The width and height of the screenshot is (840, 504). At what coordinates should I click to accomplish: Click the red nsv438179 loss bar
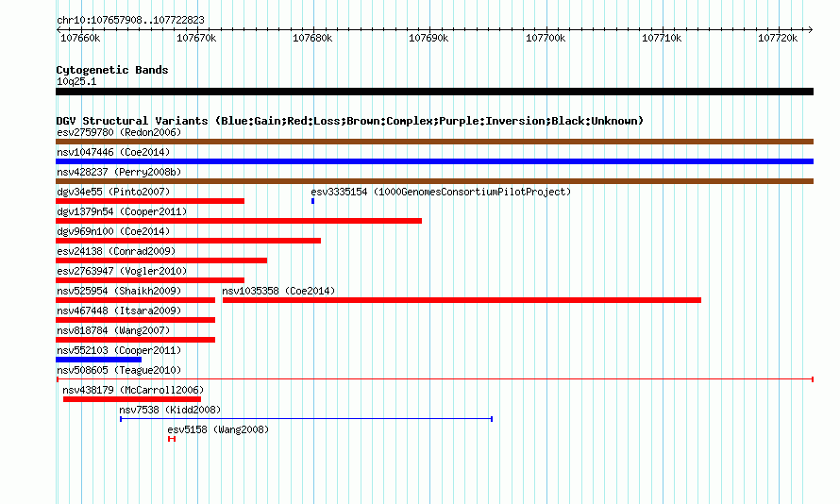point(132,399)
